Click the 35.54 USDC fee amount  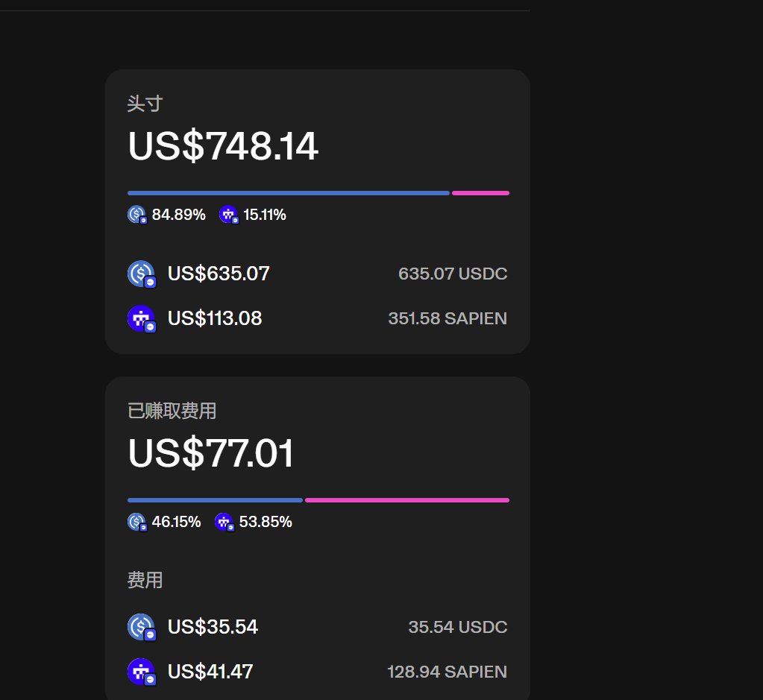(x=457, y=627)
